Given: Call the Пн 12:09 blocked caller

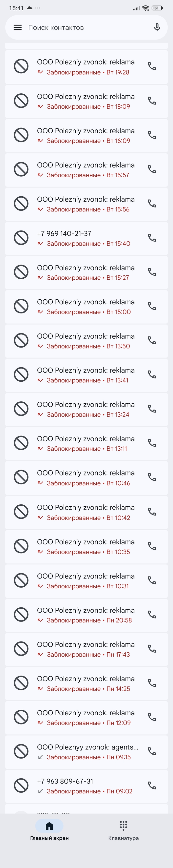Looking at the screenshot, I should tap(152, 717).
